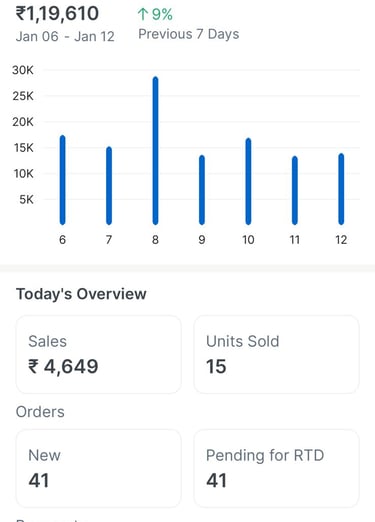Screen dimensions: 375x522
Task: Click the Previous 7 Days comparison label
Action: pos(189,34)
